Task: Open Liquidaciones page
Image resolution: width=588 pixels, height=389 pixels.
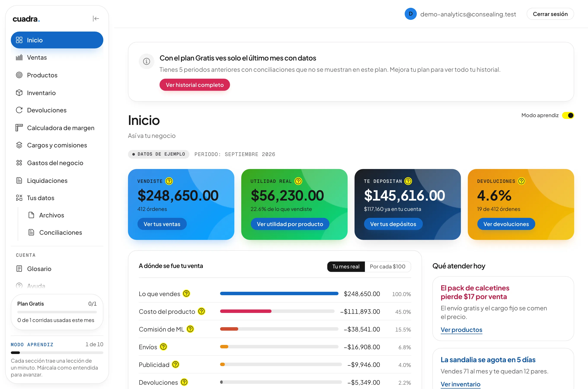Action: click(57, 180)
